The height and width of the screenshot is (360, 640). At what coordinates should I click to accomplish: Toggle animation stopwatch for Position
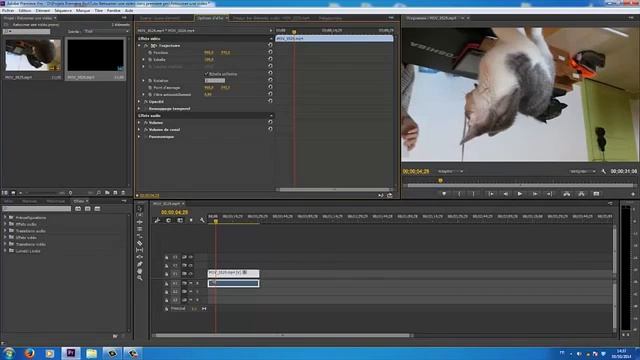coord(150,52)
